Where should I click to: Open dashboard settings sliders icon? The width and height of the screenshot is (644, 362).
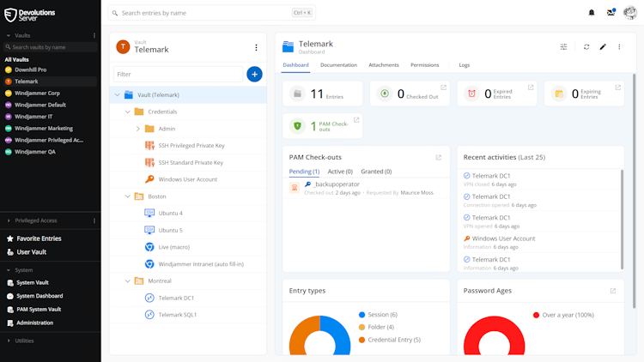[x=563, y=47]
